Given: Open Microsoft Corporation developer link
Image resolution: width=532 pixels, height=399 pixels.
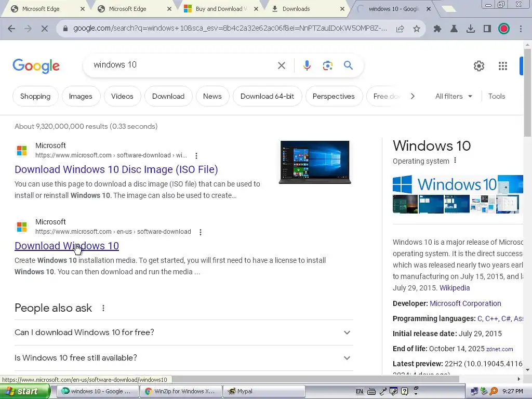Looking at the screenshot, I should pos(465,303).
